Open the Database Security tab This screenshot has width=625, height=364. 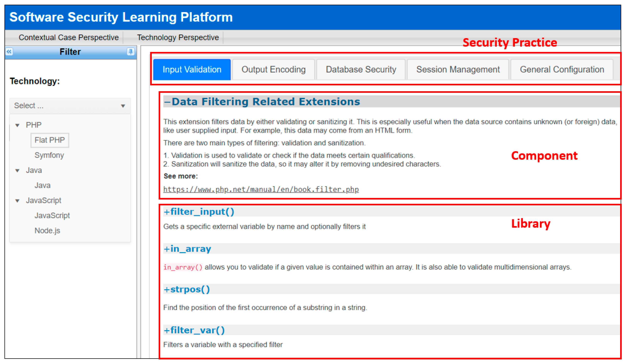point(361,70)
